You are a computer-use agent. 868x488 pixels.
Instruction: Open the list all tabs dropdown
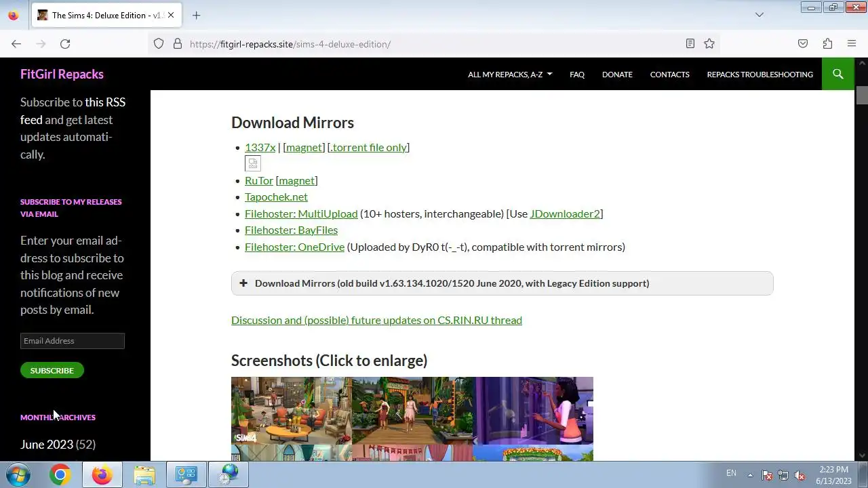(759, 15)
